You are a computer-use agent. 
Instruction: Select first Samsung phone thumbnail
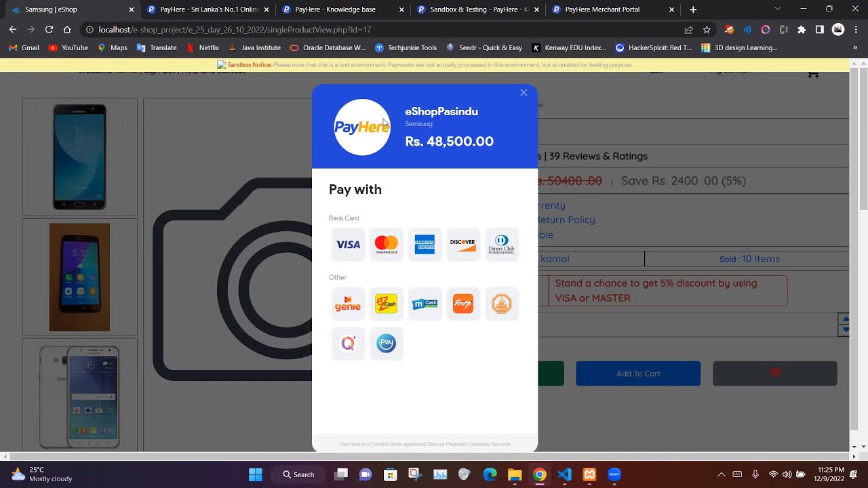[79, 157]
